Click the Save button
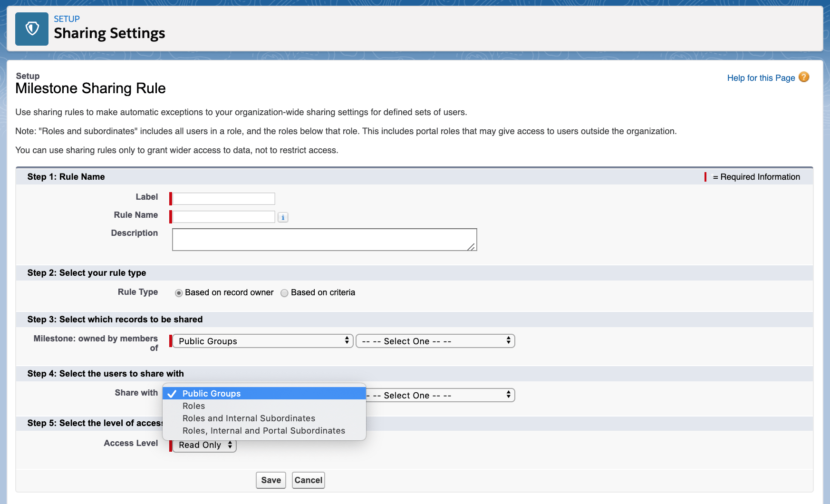 [270, 480]
